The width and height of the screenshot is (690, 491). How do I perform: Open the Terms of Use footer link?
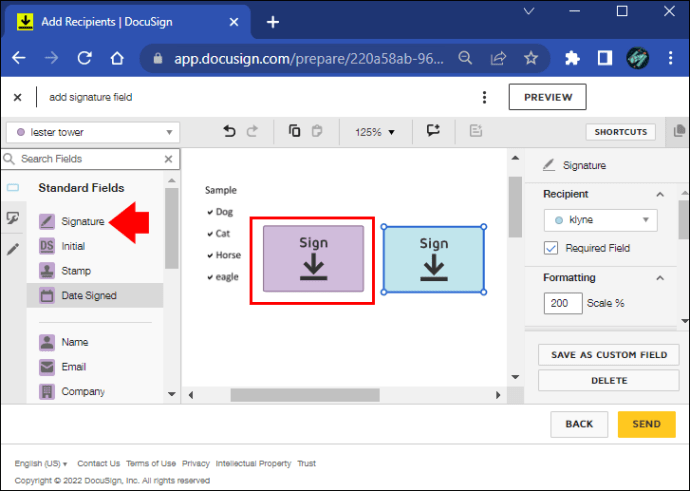[x=151, y=463]
